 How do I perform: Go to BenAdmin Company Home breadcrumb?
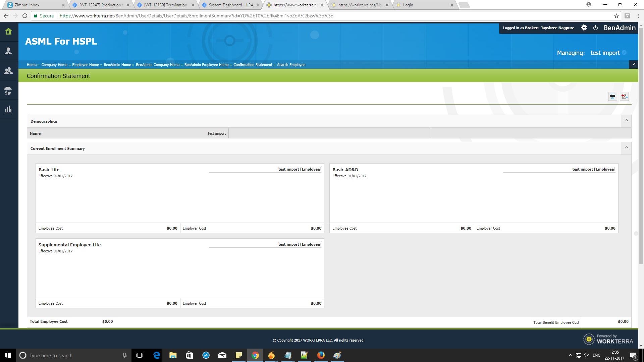coord(157,65)
